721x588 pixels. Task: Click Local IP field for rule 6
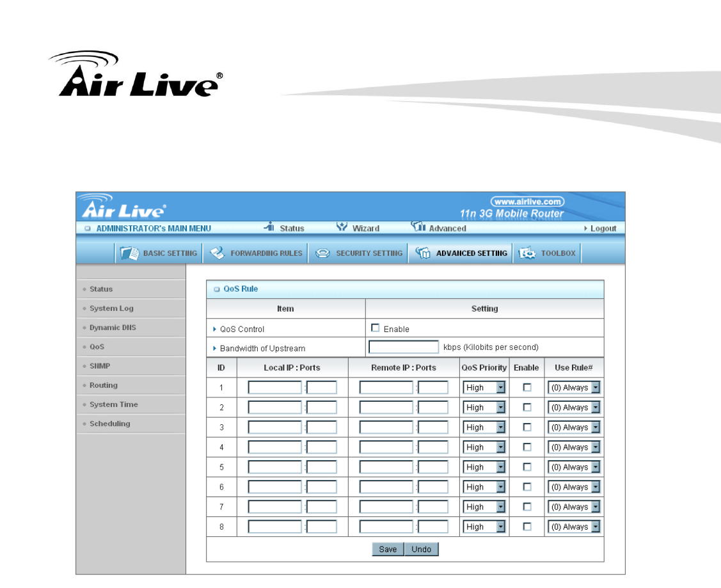click(274, 487)
